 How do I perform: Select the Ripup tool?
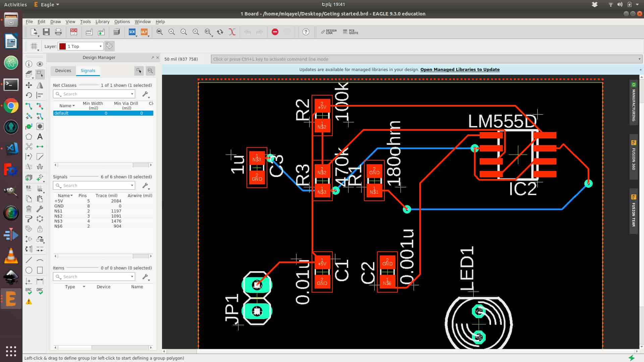40,106
